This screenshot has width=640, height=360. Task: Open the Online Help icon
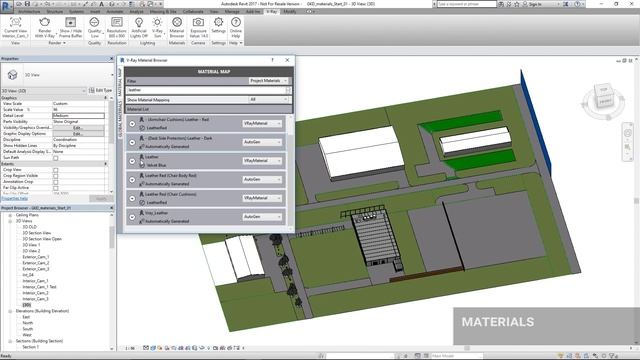(x=236, y=22)
